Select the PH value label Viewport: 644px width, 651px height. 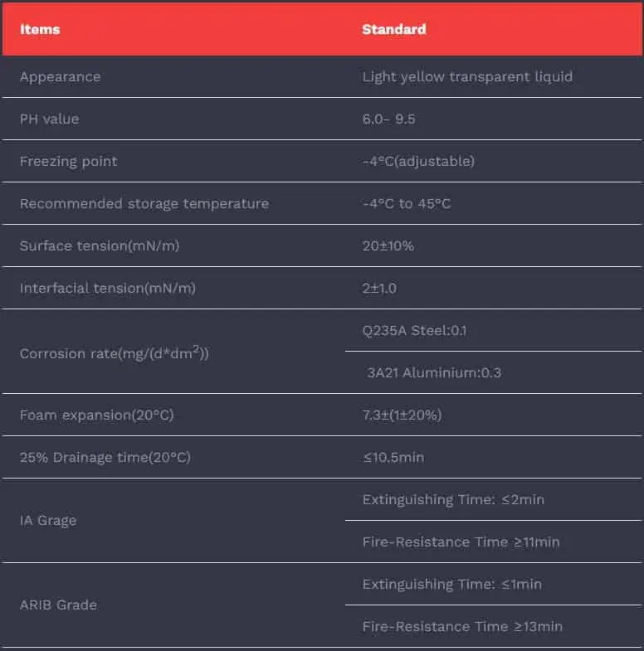point(49,119)
